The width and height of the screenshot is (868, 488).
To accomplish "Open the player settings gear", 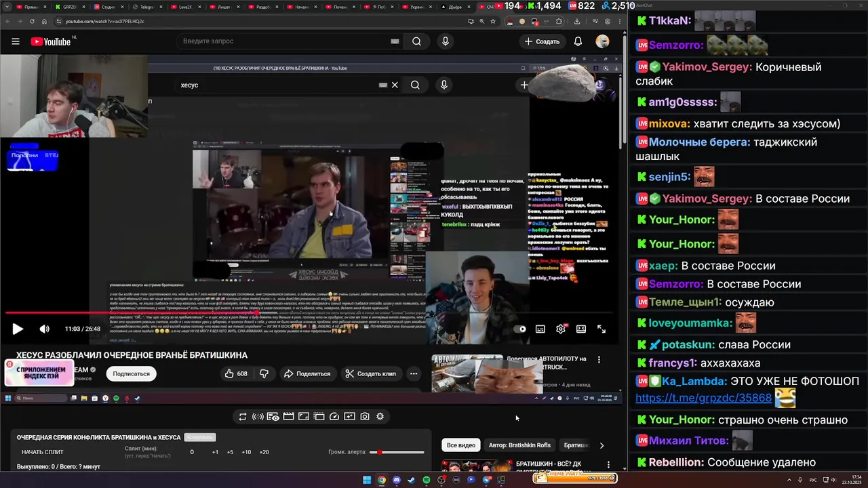I will (x=561, y=329).
